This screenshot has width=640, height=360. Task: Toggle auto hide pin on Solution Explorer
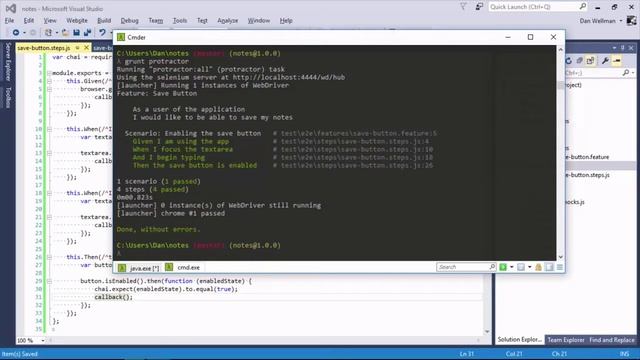(x=623, y=48)
